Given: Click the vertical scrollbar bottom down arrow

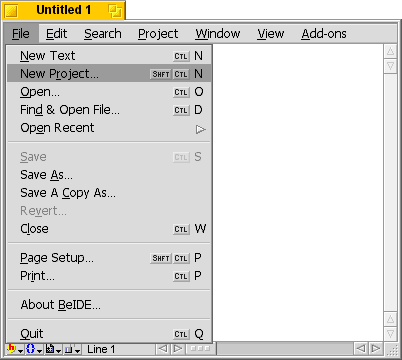Looking at the screenshot, I should pos(390,334).
